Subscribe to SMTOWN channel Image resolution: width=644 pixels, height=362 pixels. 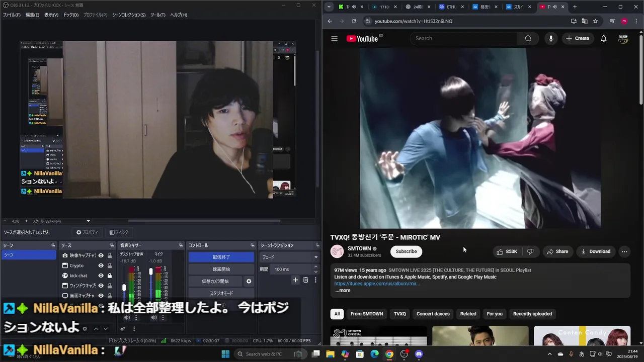406,251
